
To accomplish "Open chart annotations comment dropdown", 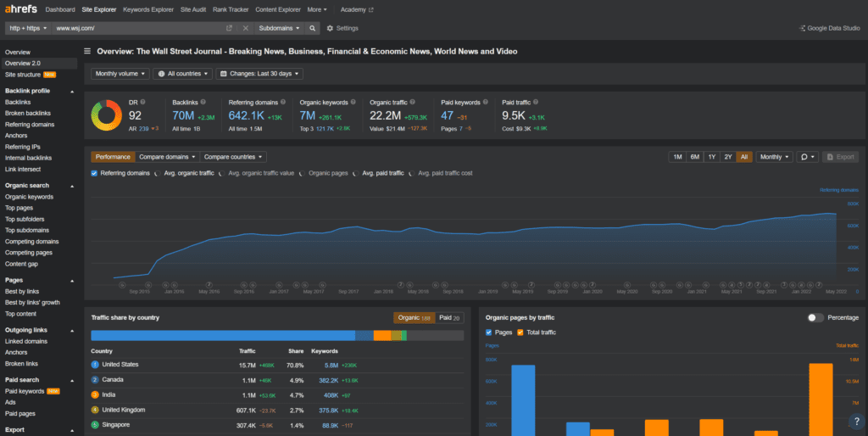I will [x=807, y=157].
